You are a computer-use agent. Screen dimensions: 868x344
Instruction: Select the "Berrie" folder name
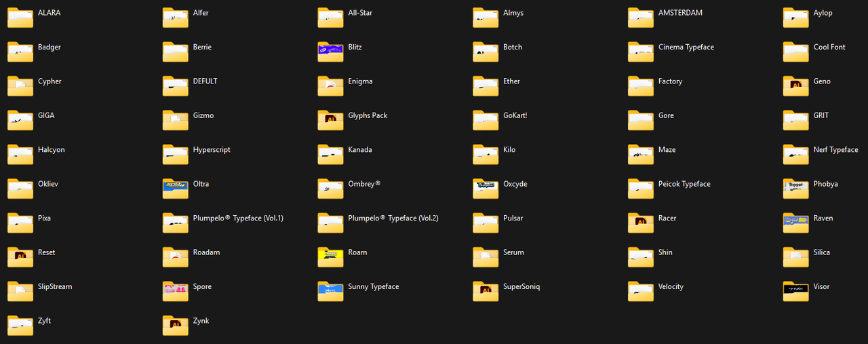[202, 47]
